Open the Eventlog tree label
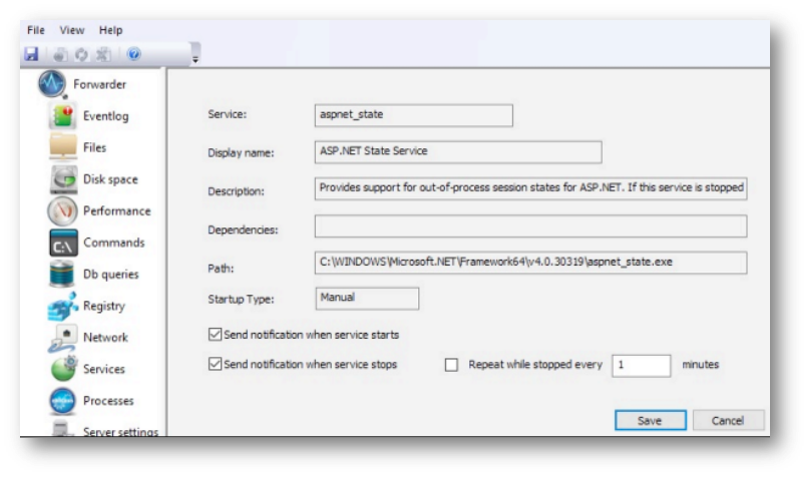Screen dimensions: 809x477 (x=106, y=116)
